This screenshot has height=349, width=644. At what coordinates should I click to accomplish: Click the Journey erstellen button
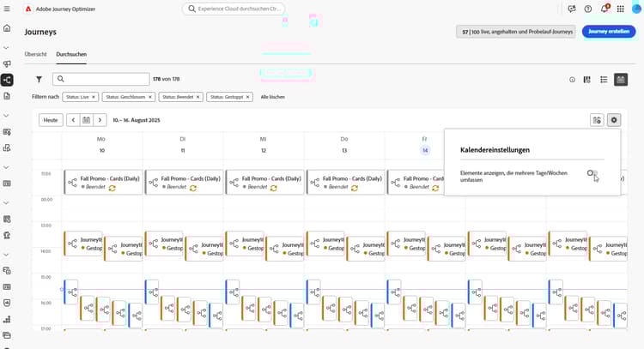click(609, 32)
